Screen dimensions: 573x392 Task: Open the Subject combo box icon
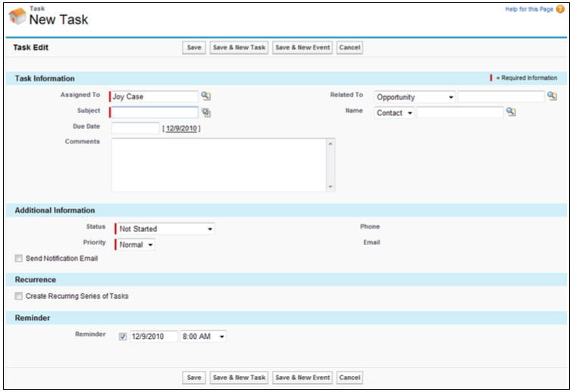tap(205, 112)
